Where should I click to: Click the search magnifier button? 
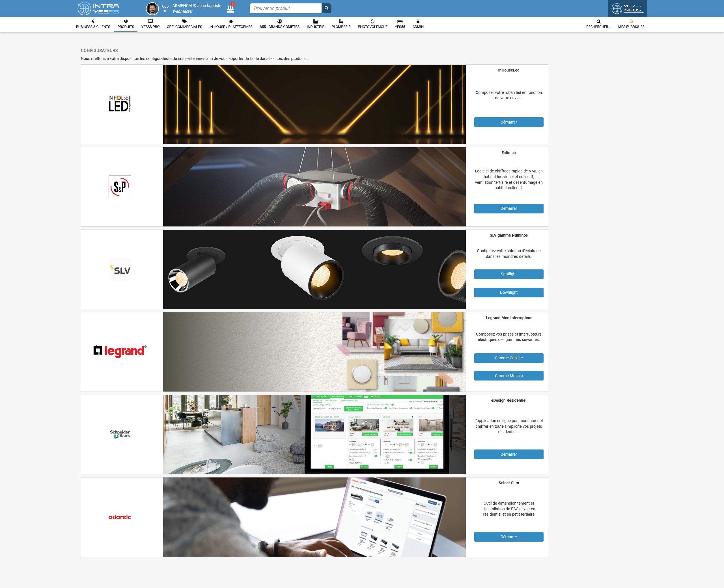point(326,8)
